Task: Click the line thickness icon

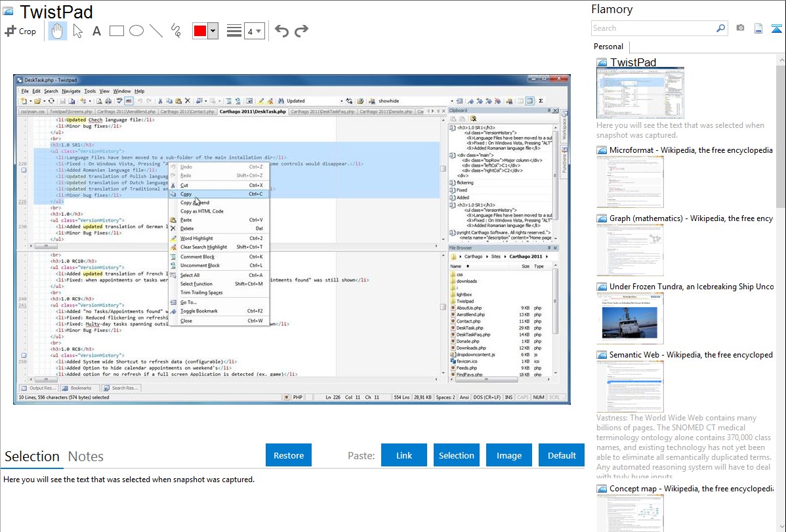Action: (234, 31)
